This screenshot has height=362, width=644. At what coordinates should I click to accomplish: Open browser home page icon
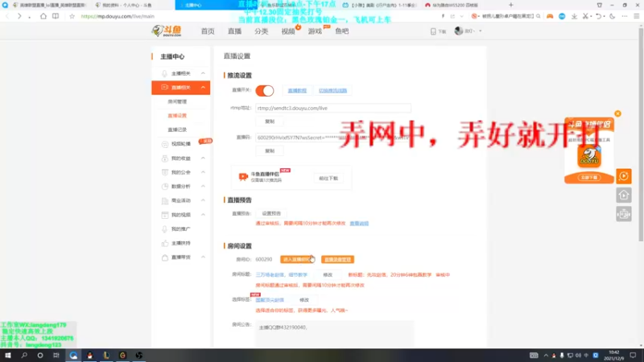tap(43, 16)
